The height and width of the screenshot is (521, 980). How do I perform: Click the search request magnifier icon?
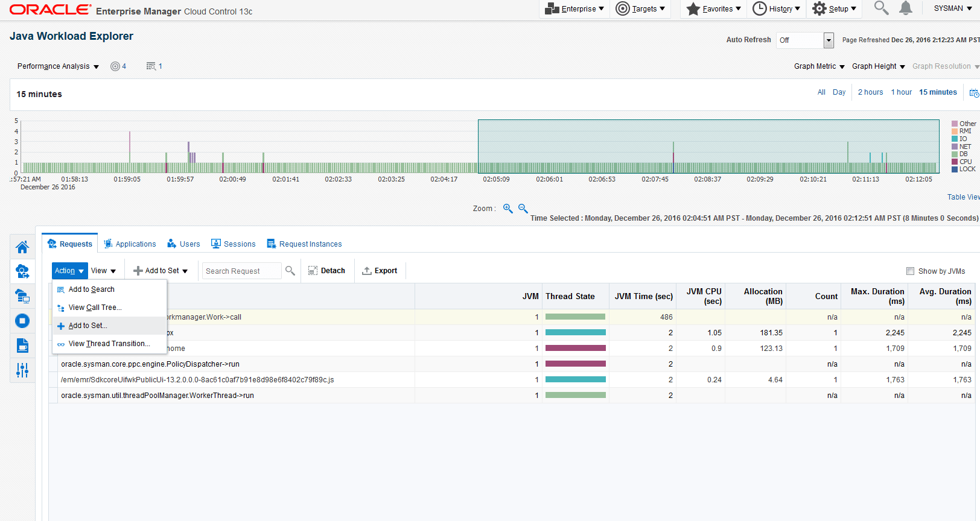pyautogui.click(x=290, y=271)
